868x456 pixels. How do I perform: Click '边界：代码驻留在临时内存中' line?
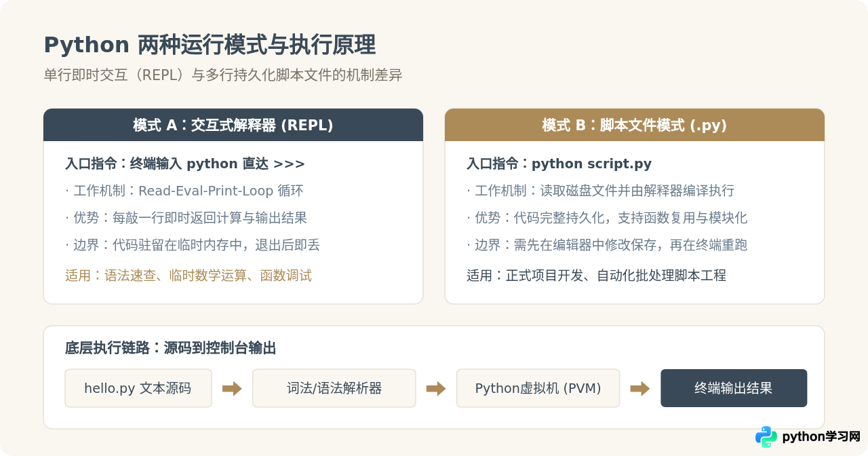(193, 245)
